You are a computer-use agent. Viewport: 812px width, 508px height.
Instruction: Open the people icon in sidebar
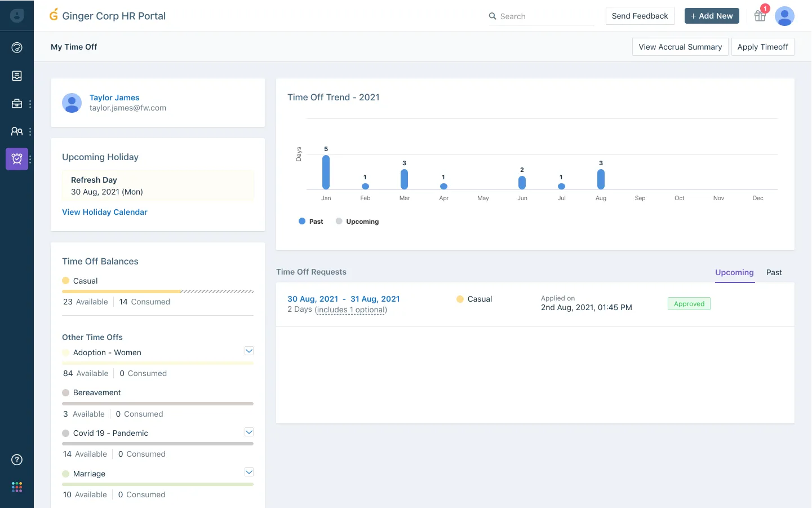coord(17,131)
